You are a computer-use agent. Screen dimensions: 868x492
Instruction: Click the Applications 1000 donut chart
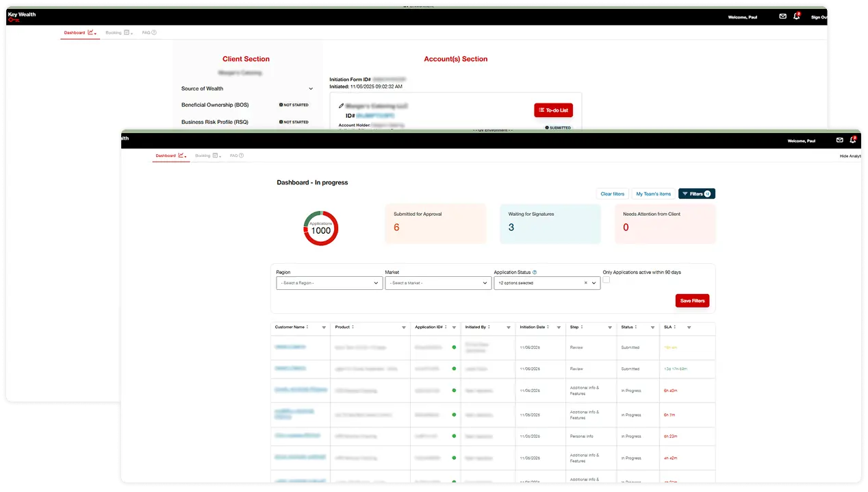320,227
